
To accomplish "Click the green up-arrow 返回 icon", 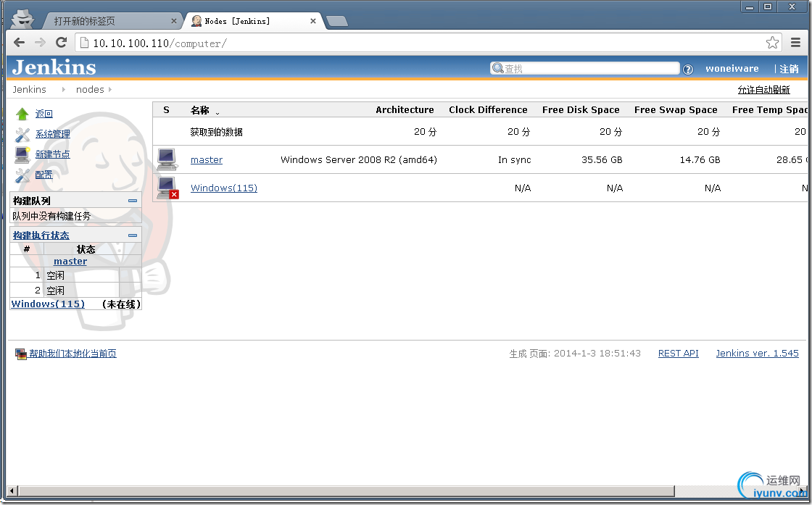I will pos(22,114).
